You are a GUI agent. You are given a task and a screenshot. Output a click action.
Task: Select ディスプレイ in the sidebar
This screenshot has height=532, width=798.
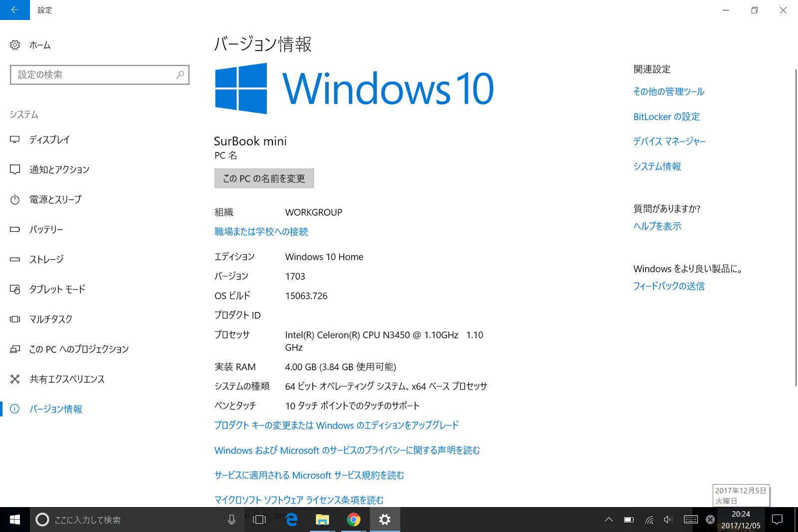(49, 140)
